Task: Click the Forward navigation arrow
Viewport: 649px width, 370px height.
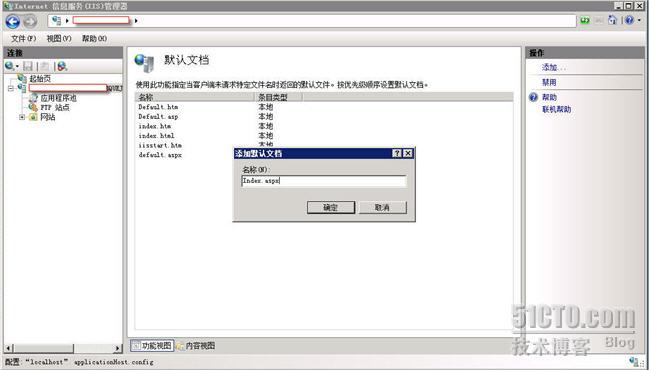Action: click(30, 21)
